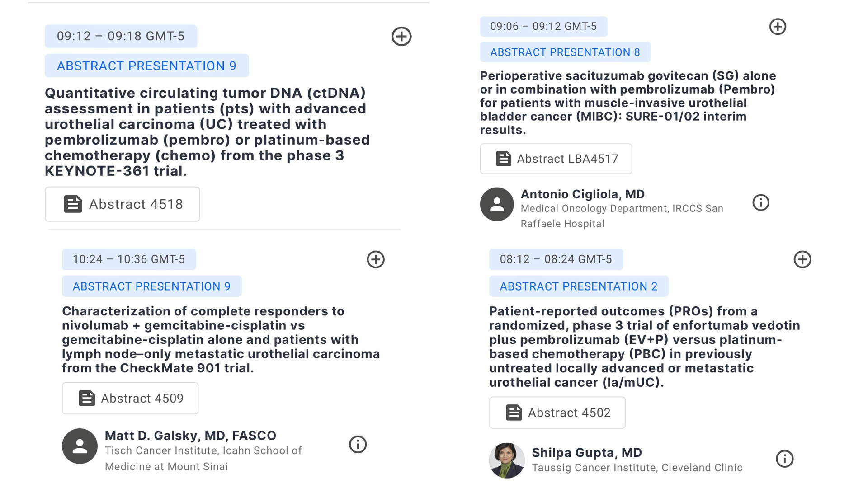This screenshot has height=488, width=868.
Task: Click Antonio Cigliola's avatar placeholder
Action: pyautogui.click(x=497, y=204)
